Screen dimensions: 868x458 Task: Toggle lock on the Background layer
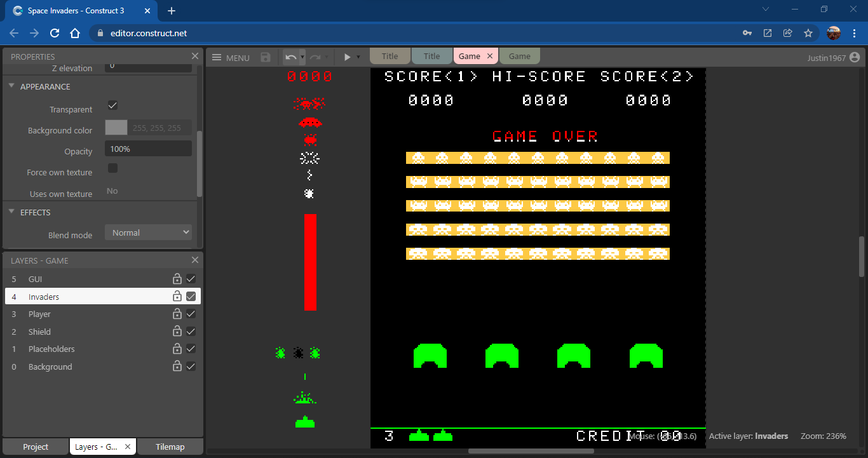177,367
